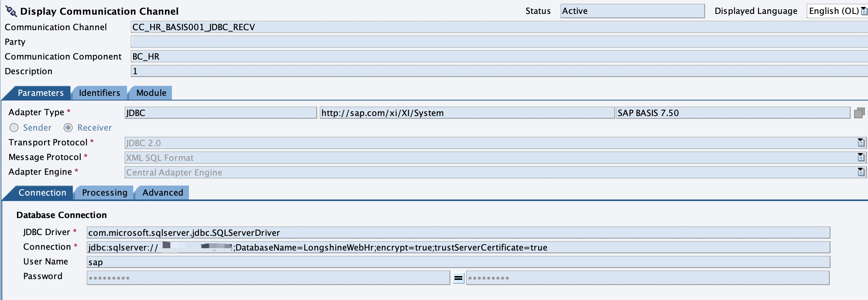868x300 pixels.
Task: Click the Display Communication Channel title
Action: [99, 12]
